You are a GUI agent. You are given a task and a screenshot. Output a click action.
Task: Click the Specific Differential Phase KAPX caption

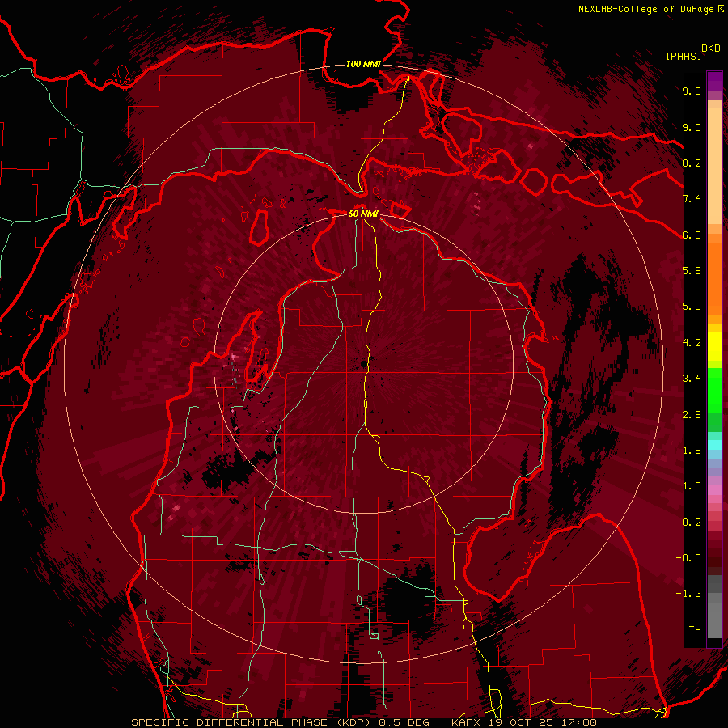pos(364,722)
